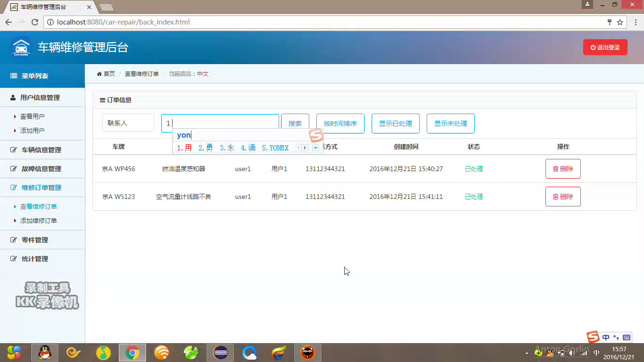Click the 搜索 button
Screen dimensions: 644x362
coord(295,123)
